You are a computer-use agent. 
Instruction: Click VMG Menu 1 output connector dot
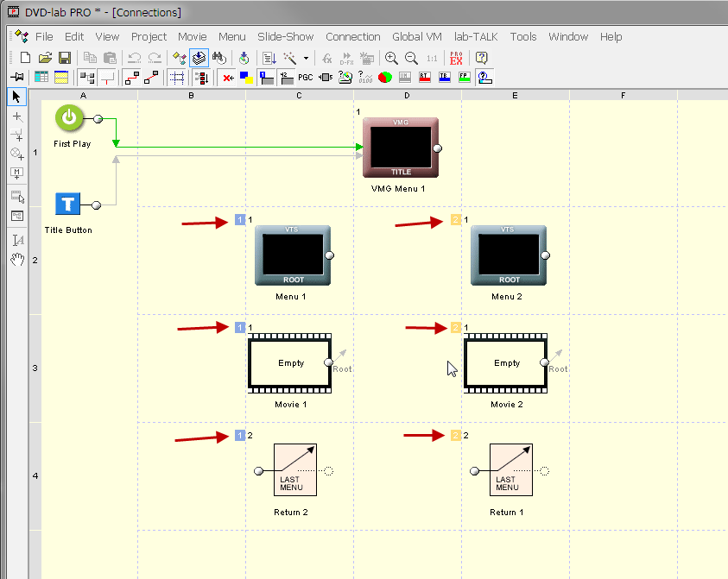[437, 148]
